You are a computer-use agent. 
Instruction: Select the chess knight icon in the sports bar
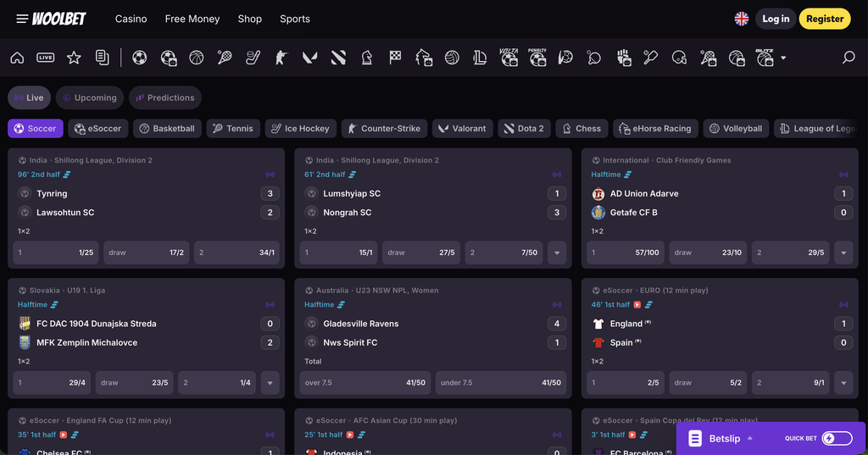tap(366, 58)
